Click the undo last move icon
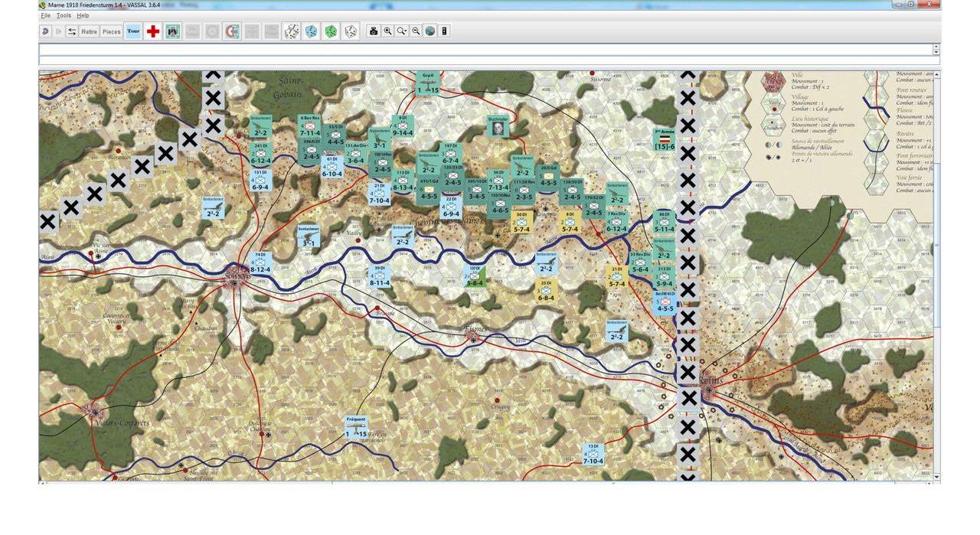980x535 pixels. [x=46, y=31]
